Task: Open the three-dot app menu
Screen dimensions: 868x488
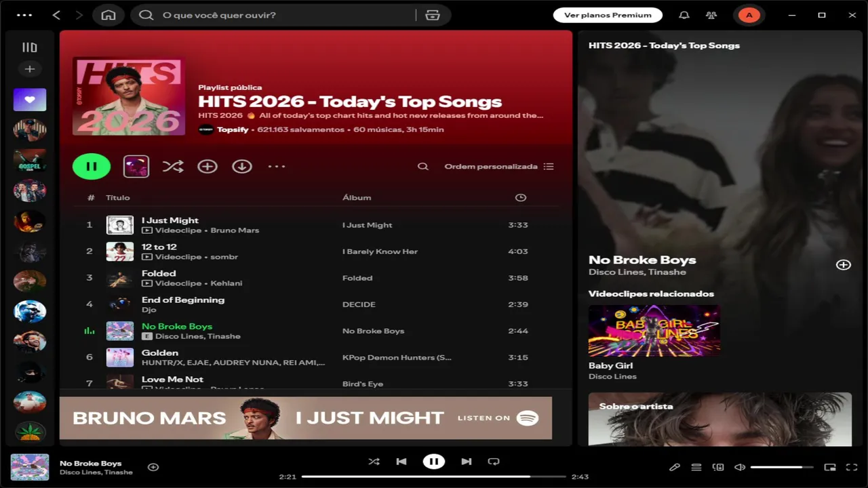Action: coord(24,15)
